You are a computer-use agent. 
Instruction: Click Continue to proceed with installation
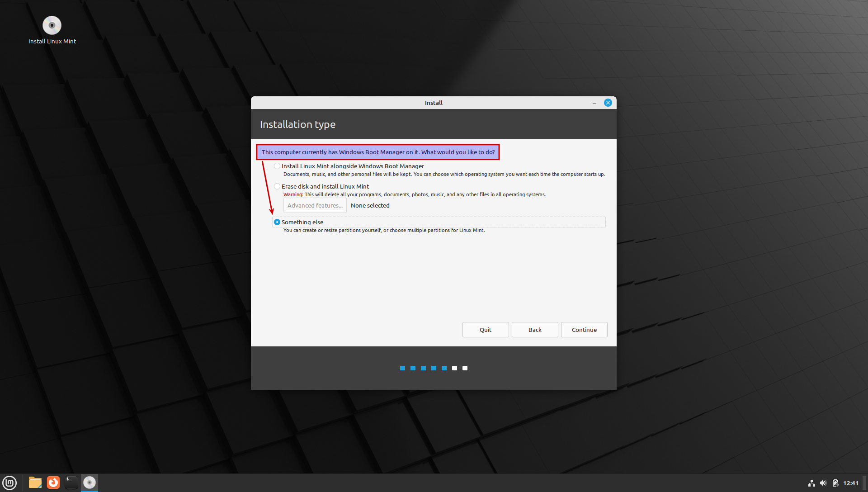click(584, 330)
